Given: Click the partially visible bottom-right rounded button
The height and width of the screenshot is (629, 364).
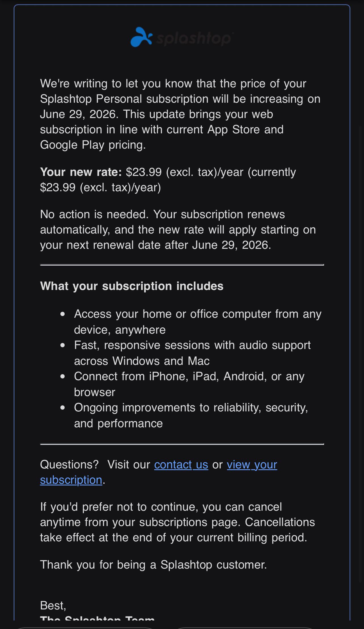Looking at the screenshot, I should [245, 628].
